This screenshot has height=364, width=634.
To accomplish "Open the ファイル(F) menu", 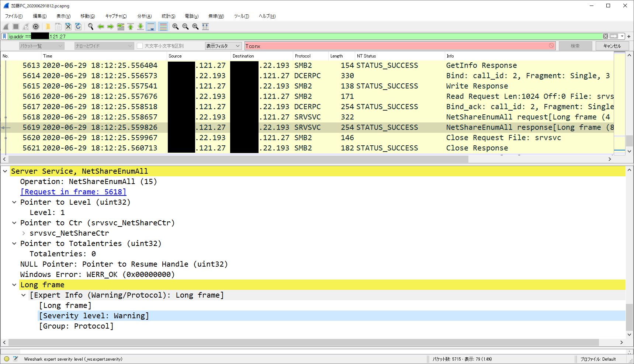I will (14, 16).
